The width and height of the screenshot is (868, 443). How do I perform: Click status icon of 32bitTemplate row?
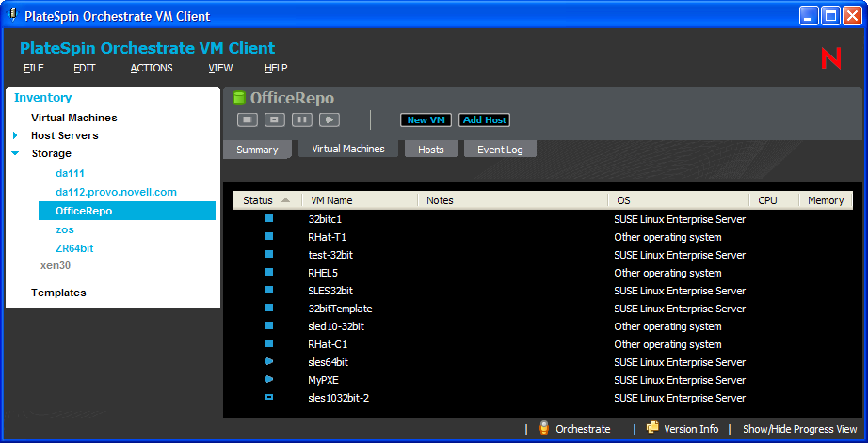[269, 309]
